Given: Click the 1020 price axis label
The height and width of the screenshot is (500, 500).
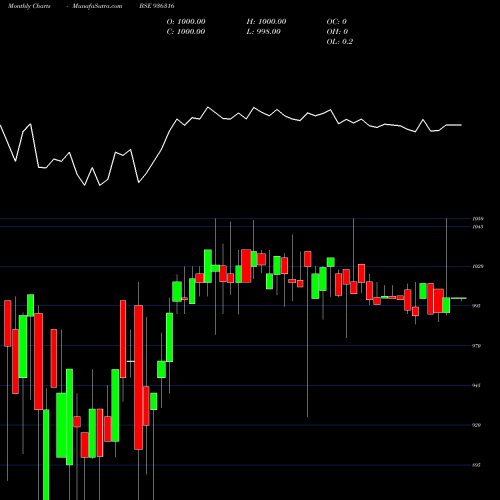Looking at the screenshot, I should coord(478,267).
